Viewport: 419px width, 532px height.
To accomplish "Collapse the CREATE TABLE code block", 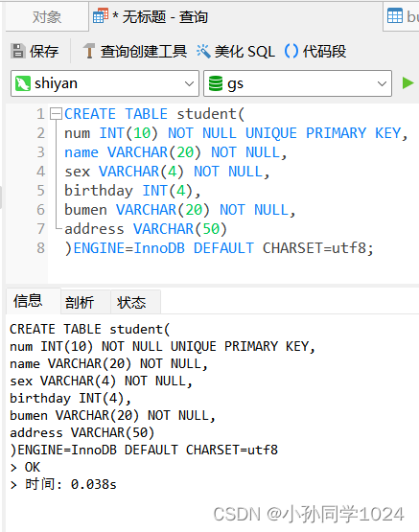I will click(x=56, y=114).
